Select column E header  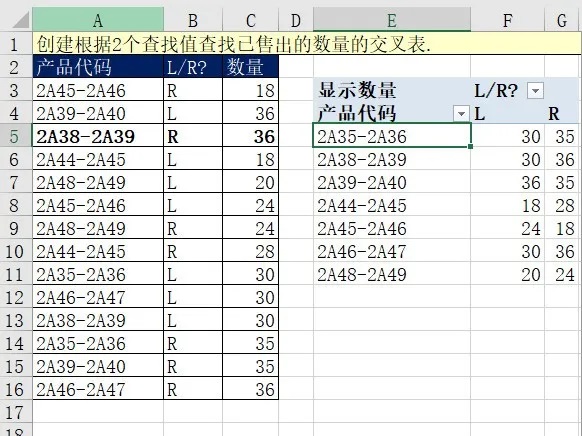click(392, 19)
